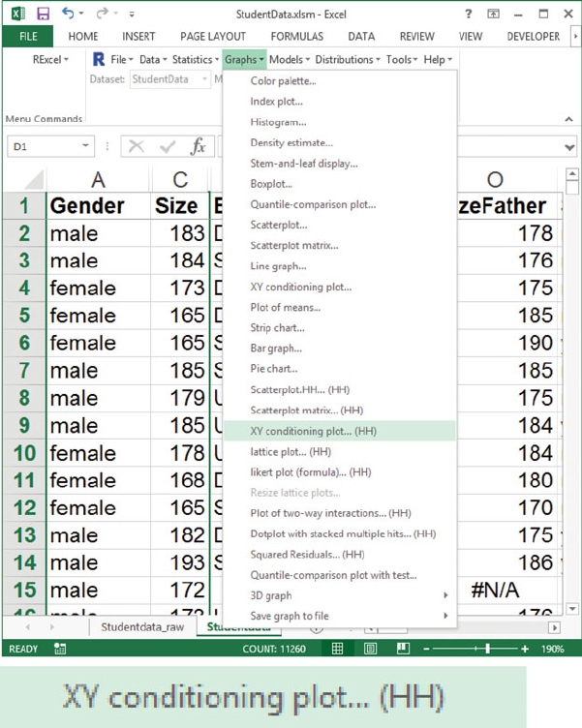The height and width of the screenshot is (728, 582).
Task: Click the zoom slider handle
Action: [487, 649]
